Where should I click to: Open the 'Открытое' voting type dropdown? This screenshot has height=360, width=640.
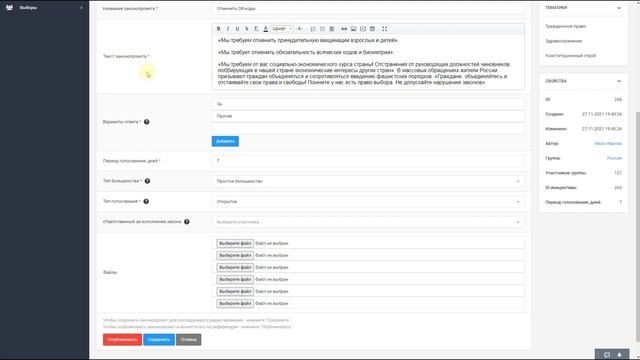(x=368, y=202)
